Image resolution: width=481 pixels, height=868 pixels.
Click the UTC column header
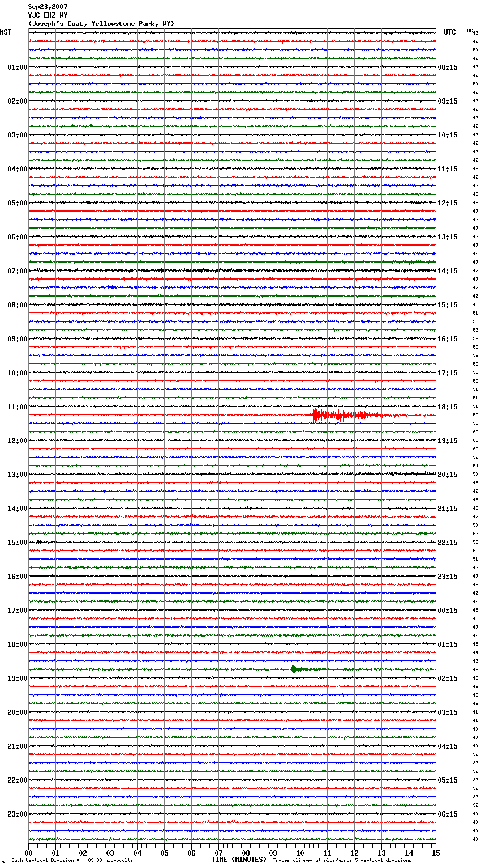(x=450, y=32)
